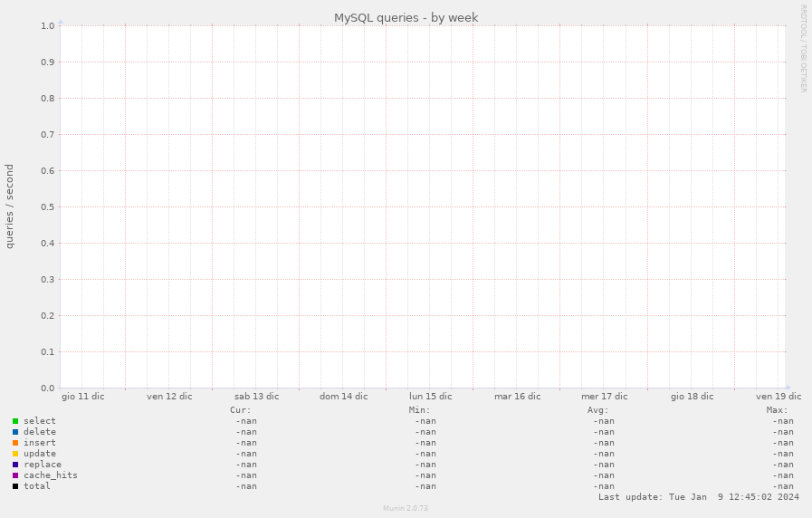Screen dimensions: 812x518
Task: Click the 'Cur:' column header
Action: [x=240, y=410]
